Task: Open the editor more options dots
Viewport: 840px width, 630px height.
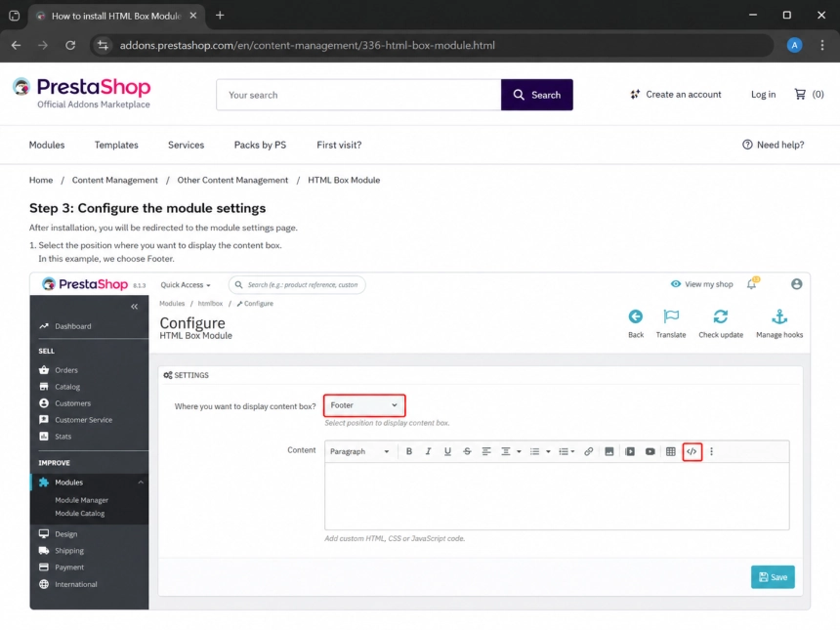Action: (x=711, y=451)
